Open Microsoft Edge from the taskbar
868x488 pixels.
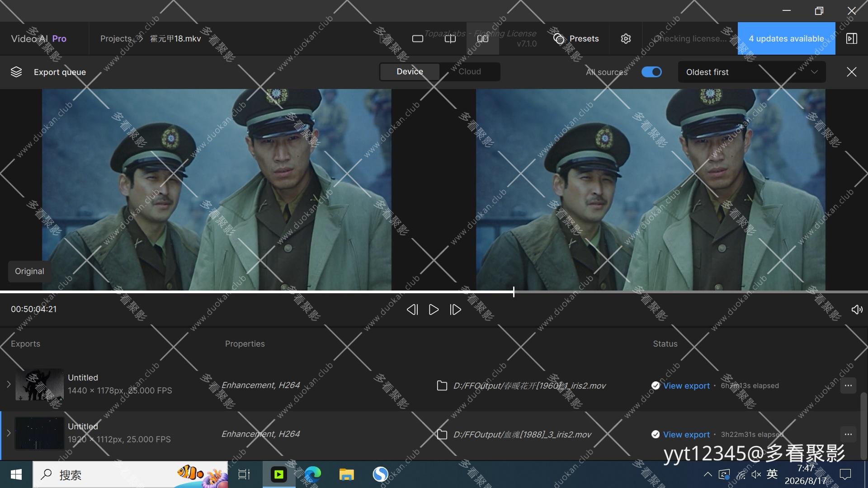tap(312, 474)
